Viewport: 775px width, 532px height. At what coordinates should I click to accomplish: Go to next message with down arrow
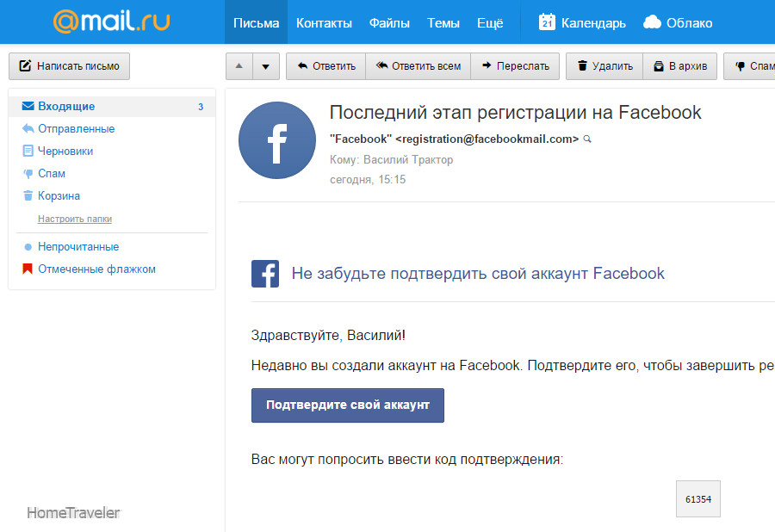tap(266, 66)
